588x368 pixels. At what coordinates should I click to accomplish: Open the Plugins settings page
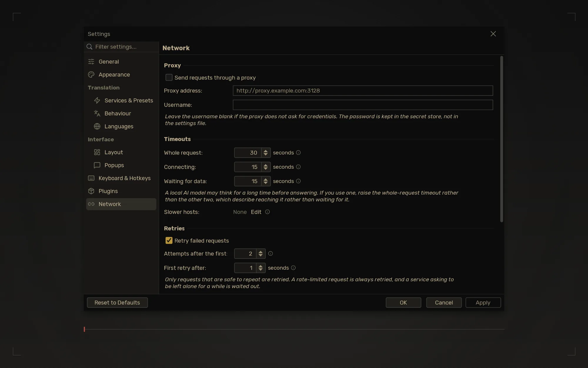[121, 191]
